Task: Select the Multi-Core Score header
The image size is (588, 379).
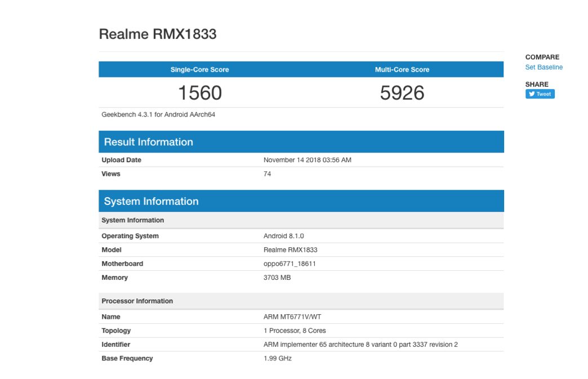Action: point(402,70)
